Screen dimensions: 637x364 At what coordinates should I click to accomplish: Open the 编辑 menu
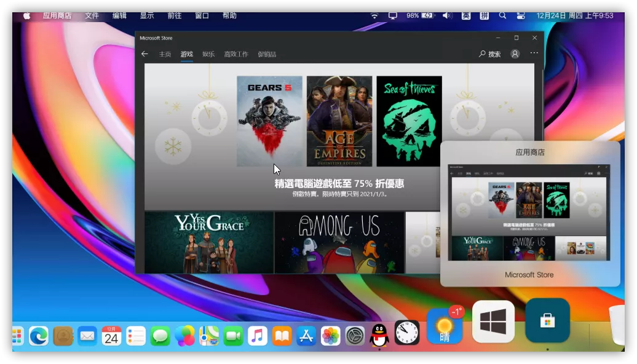tap(119, 15)
